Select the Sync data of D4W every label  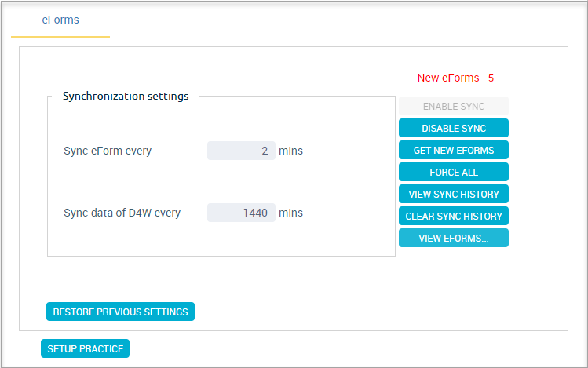(x=122, y=213)
